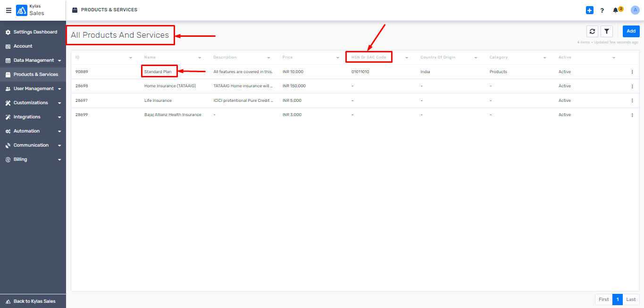
Task: Open the Active column dropdown arrow
Action: click(x=614, y=58)
